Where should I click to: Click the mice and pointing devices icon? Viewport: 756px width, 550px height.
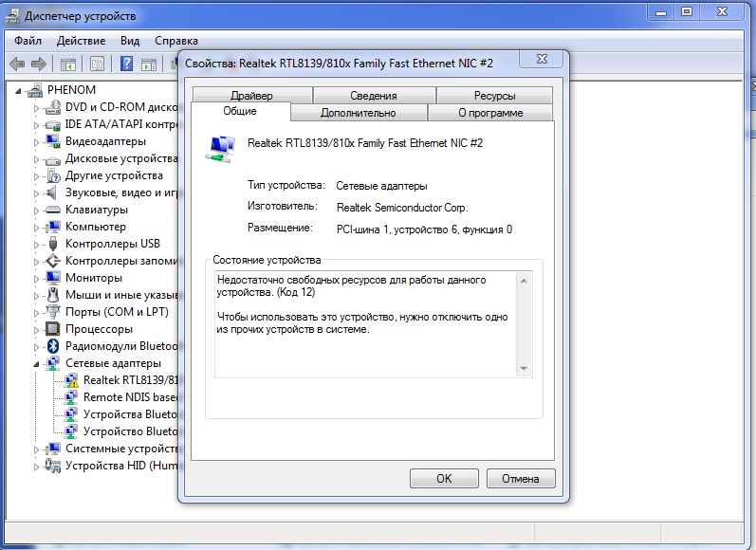pyautogui.click(x=53, y=295)
